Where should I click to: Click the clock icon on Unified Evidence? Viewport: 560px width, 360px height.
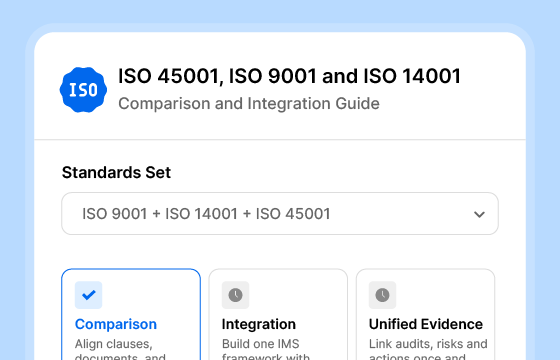[x=382, y=295]
